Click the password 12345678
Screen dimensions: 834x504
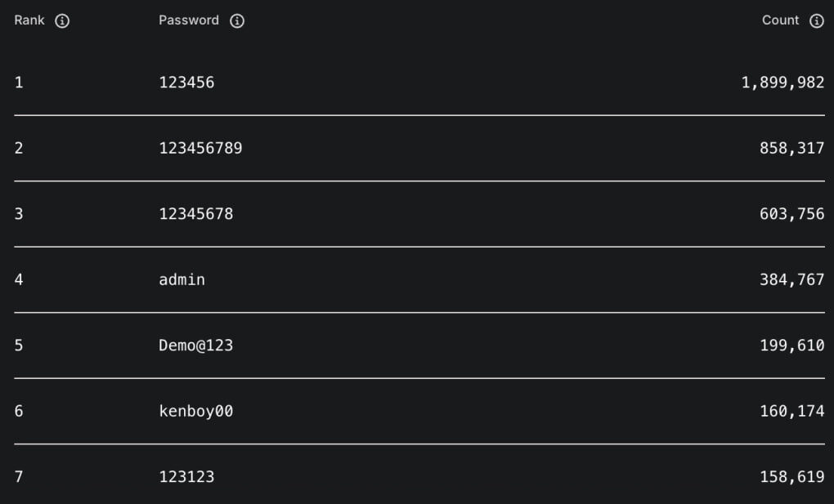pos(195,214)
